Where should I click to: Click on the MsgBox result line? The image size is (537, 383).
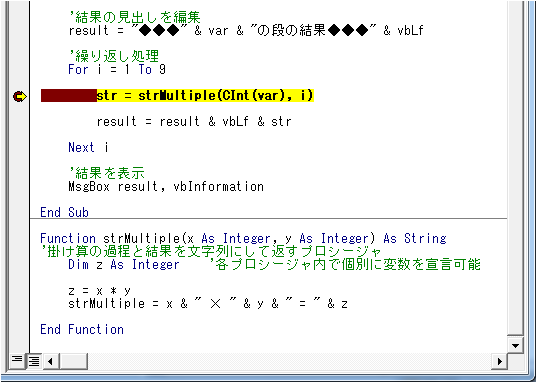pyautogui.click(x=166, y=186)
